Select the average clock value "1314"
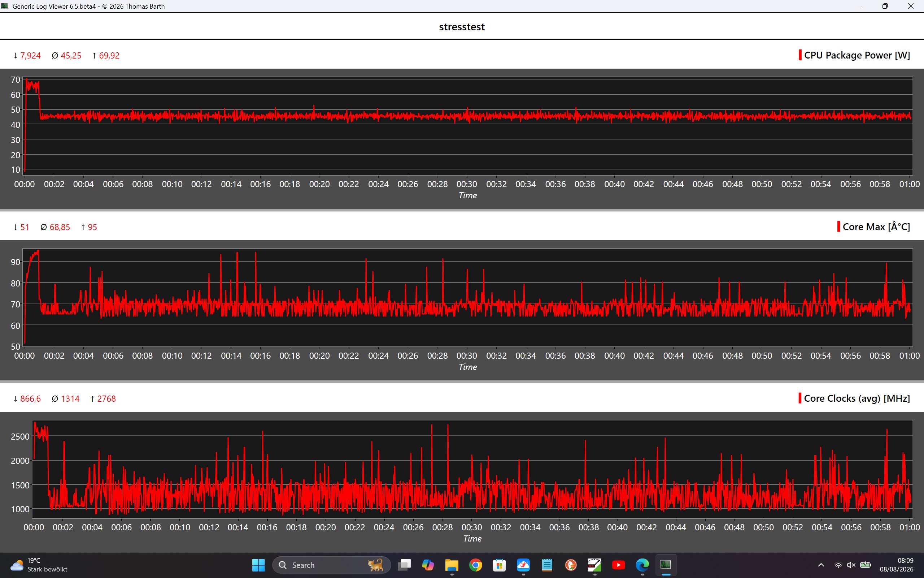This screenshot has height=578, width=924. (70, 399)
